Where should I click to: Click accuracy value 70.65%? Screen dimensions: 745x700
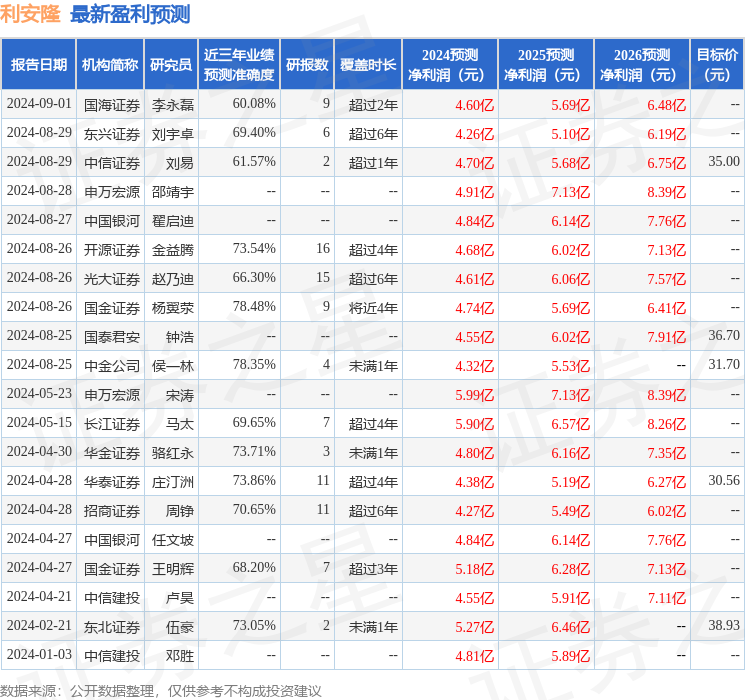tap(254, 509)
